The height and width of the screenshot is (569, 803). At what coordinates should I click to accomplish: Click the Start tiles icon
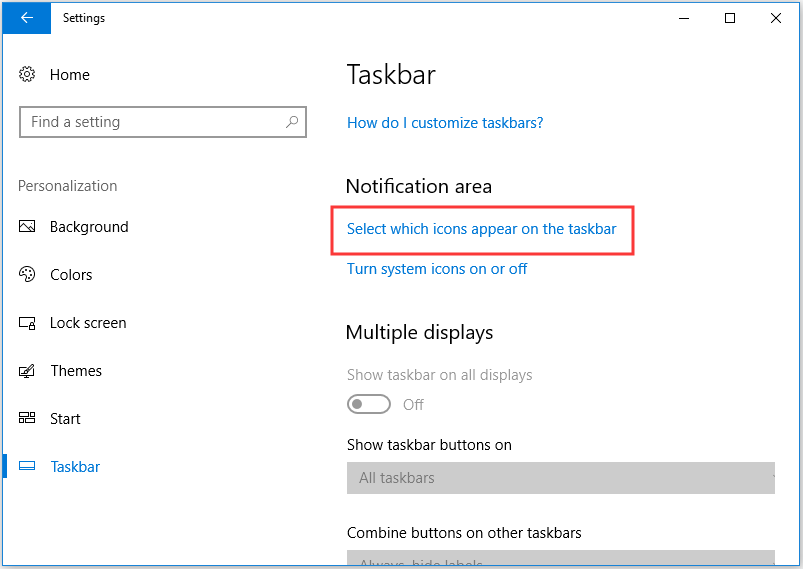pos(27,418)
